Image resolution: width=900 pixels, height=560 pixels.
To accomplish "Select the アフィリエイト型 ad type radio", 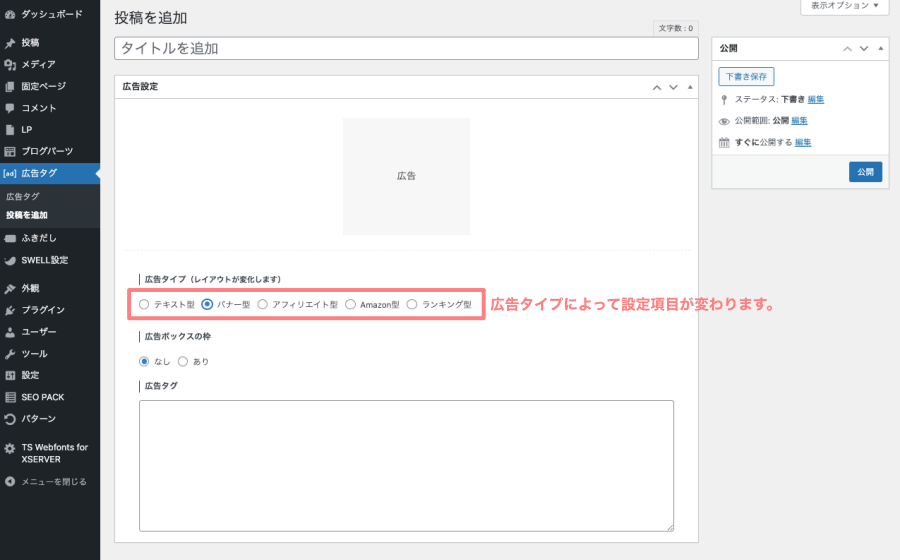I will tap(262, 305).
